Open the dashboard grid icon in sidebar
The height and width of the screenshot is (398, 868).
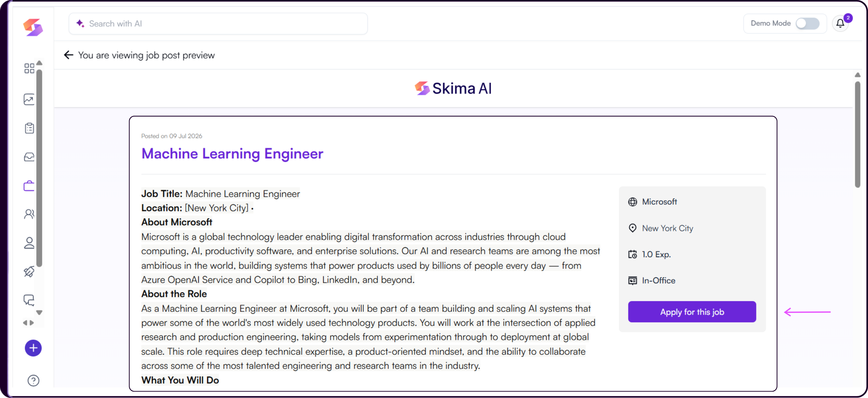tap(29, 68)
